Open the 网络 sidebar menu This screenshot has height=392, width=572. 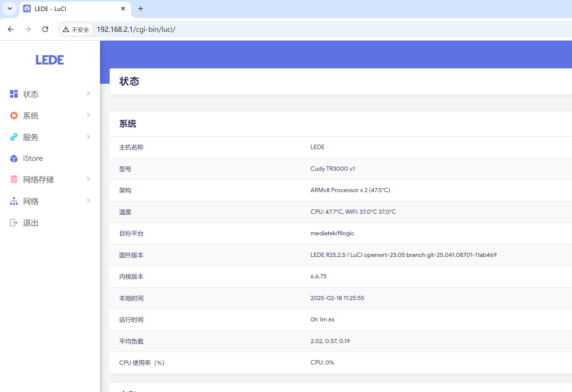(x=50, y=201)
